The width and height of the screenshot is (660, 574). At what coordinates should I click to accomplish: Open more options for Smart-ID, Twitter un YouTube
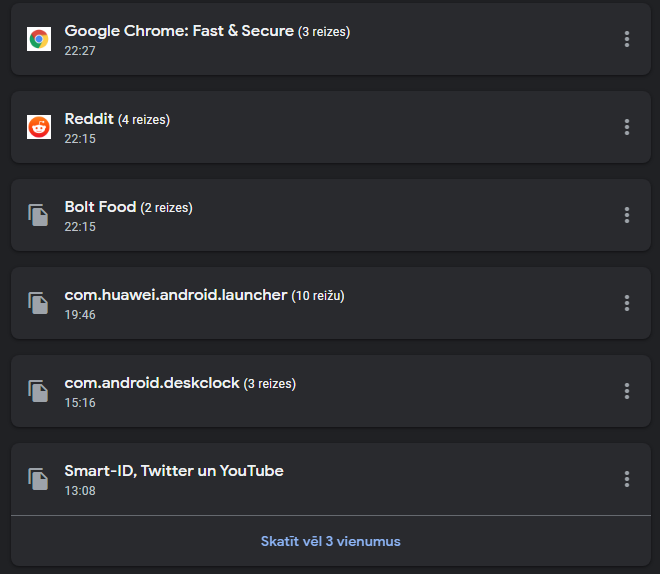click(627, 479)
